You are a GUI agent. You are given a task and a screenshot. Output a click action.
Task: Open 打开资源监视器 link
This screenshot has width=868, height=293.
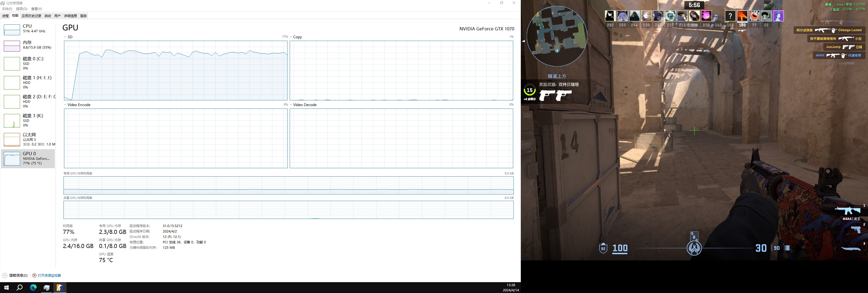[49, 275]
